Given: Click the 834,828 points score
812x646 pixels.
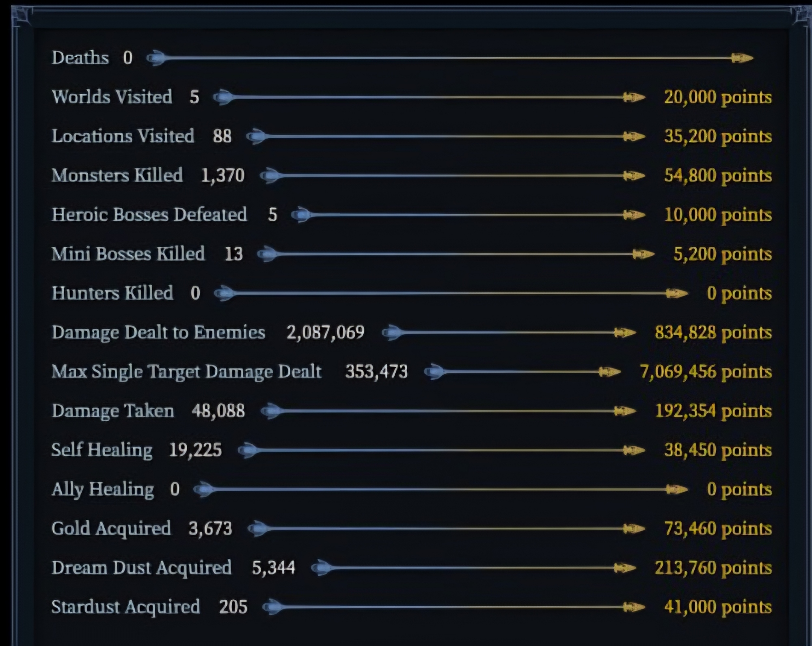Looking at the screenshot, I should tap(713, 333).
